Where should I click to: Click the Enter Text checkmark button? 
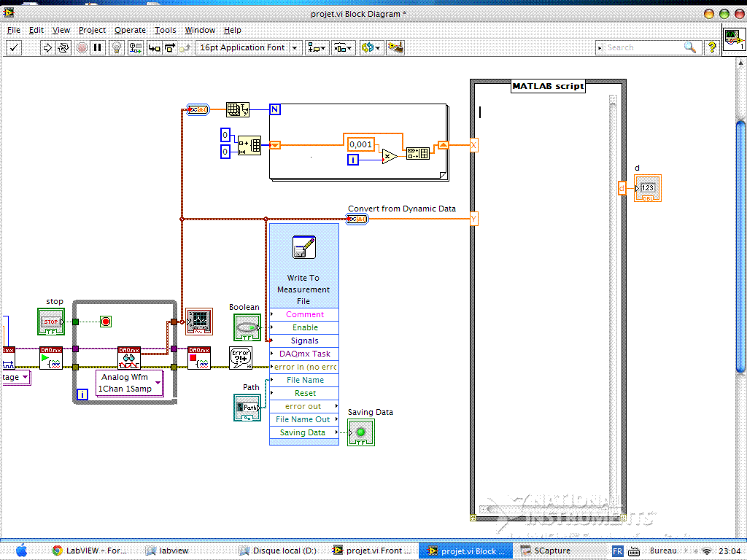(14, 47)
